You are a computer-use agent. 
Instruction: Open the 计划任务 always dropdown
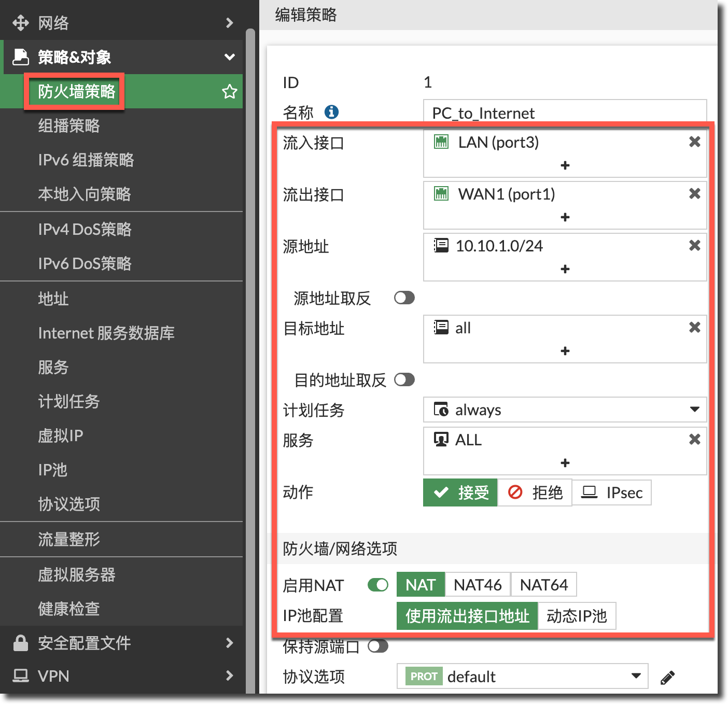(564, 410)
